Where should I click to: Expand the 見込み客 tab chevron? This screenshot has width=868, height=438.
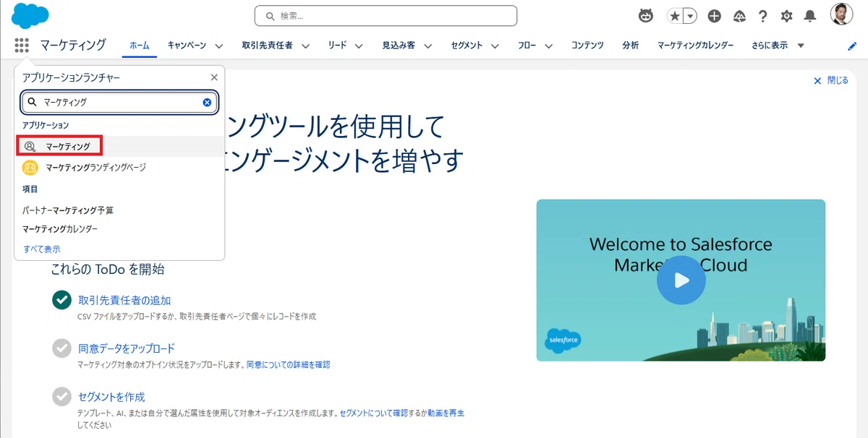tap(428, 46)
